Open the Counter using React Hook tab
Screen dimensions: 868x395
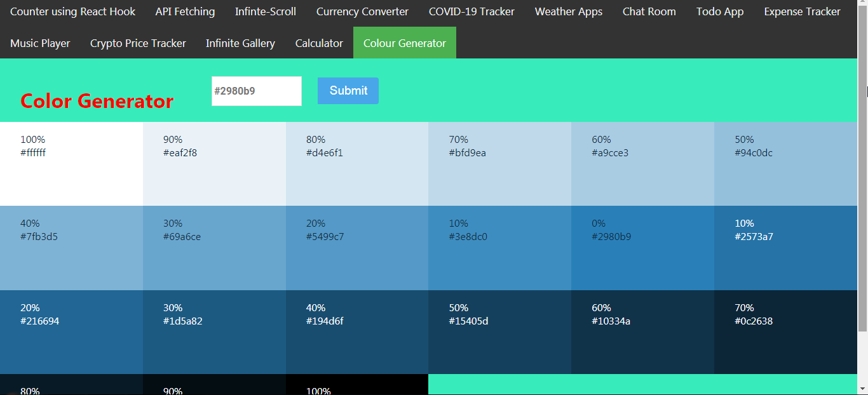[72, 11]
